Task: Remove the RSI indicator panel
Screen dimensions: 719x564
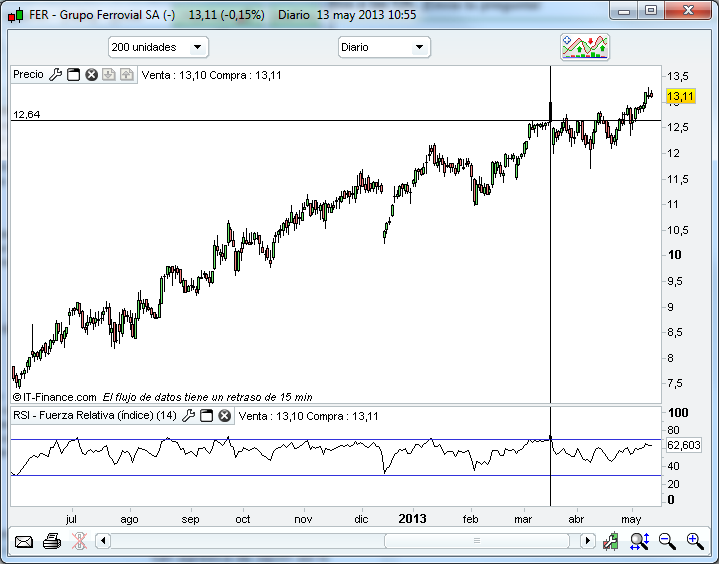Action: click(224, 415)
